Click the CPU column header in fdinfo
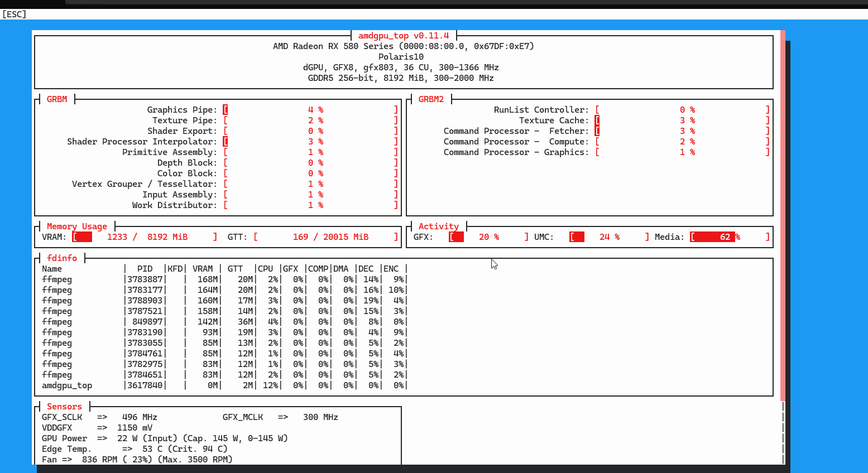 [x=266, y=269]
